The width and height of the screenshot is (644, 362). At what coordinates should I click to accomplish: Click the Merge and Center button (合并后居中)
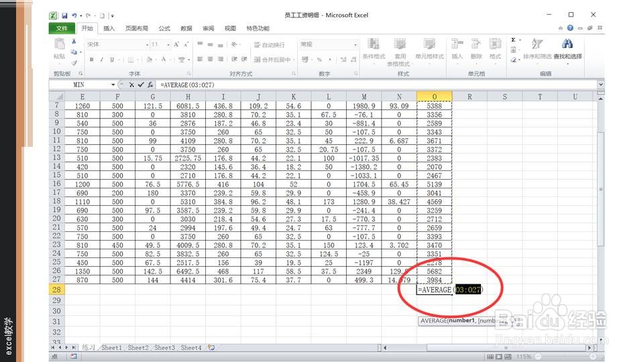272,60
